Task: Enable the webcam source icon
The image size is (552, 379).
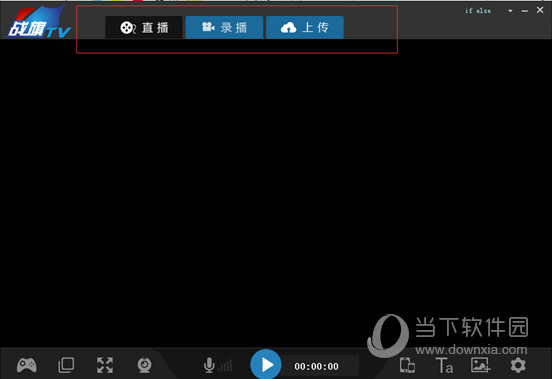Action: [144, 365]
